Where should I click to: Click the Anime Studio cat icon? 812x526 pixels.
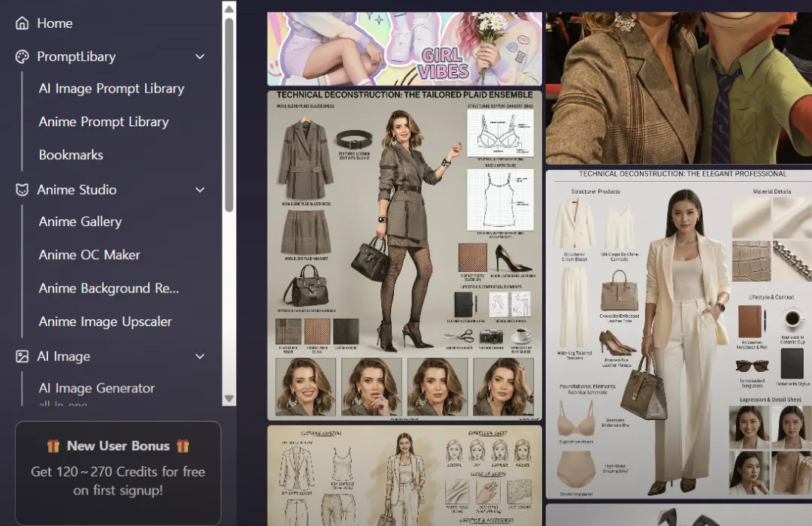23,189
